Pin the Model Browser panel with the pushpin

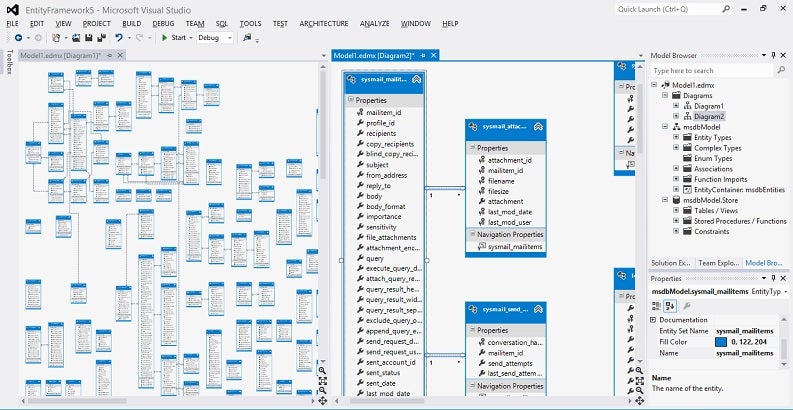773,56
